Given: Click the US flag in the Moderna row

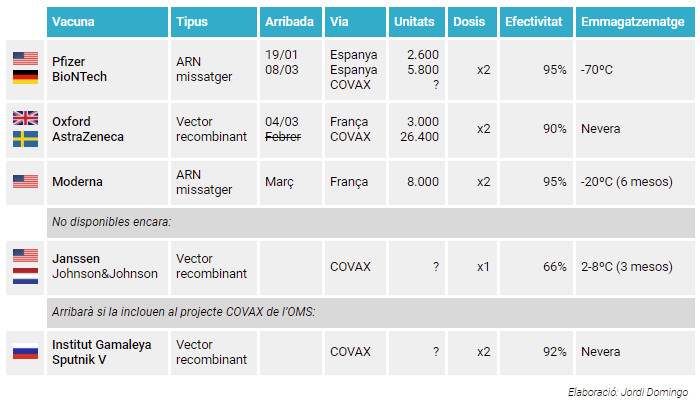Looking at the screenshot, I should pyautogui.click(x=25, y=182).
